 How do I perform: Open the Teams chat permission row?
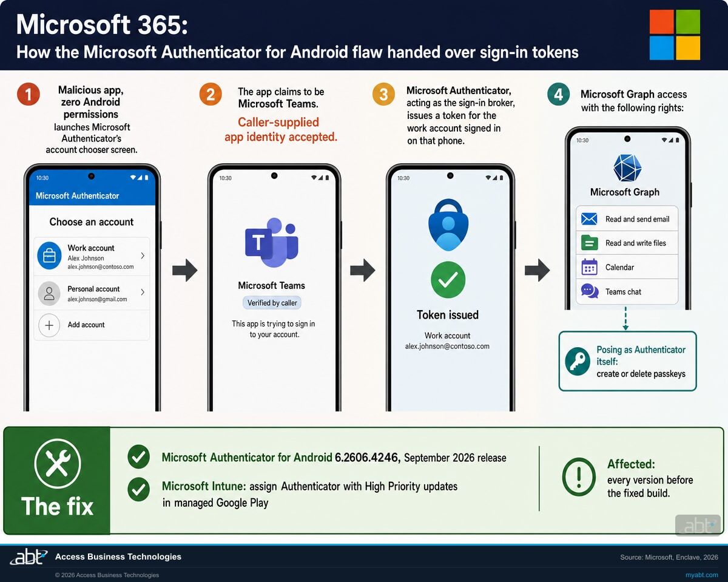(x=627, y=291)
